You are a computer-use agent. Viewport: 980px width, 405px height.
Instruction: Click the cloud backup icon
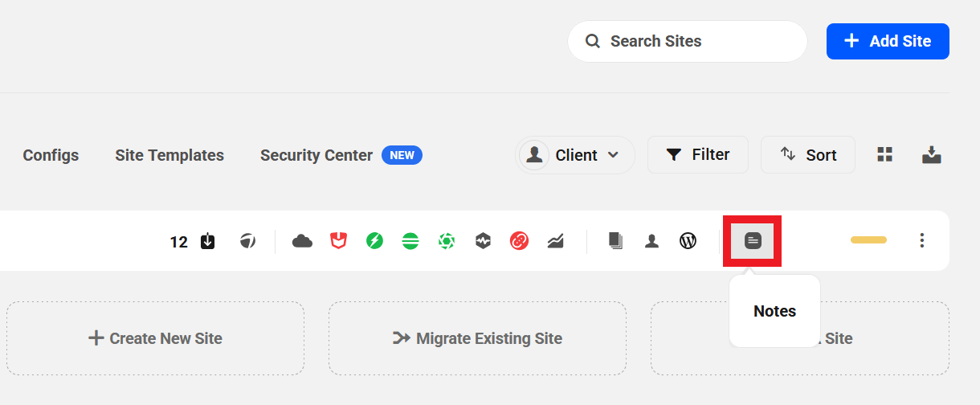click(x=302, y=241)
